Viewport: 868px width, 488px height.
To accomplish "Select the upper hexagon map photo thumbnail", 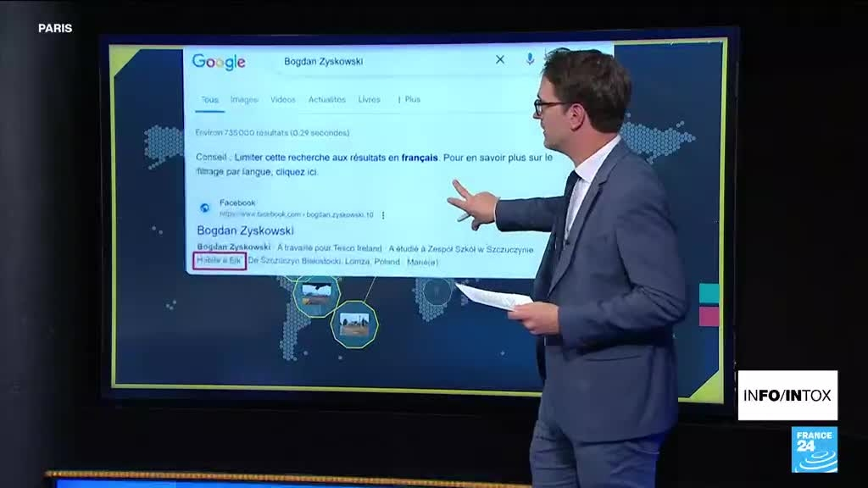I will point(315,295).
